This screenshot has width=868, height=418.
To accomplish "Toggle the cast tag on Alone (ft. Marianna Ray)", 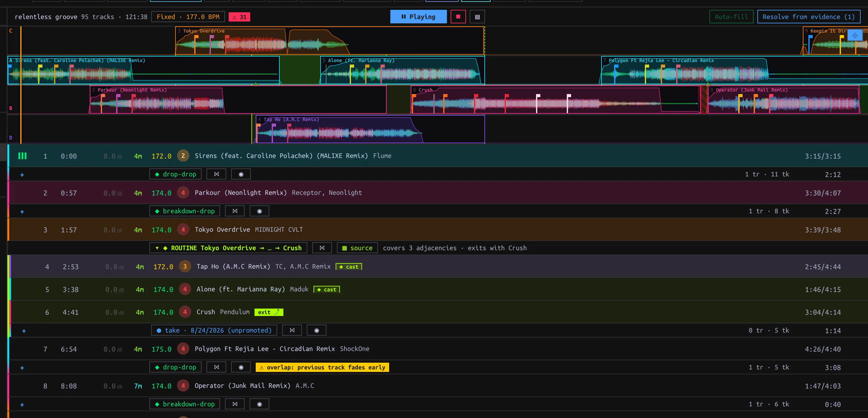I will 326,289.
